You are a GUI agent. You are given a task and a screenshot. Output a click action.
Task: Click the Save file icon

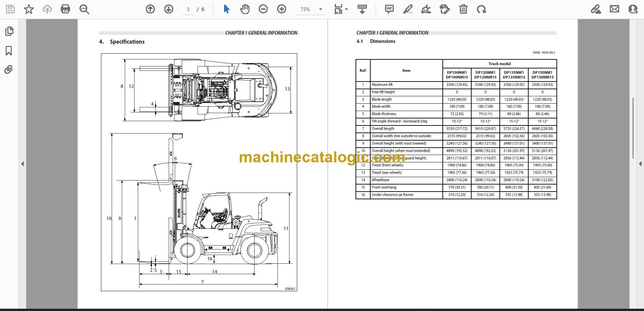point(10,9)
